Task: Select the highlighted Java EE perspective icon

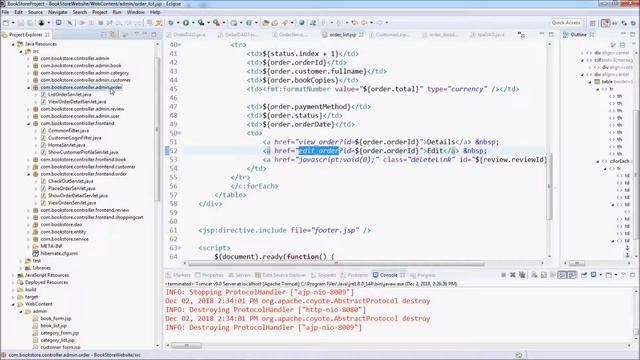Action: [x=605, y=23]
